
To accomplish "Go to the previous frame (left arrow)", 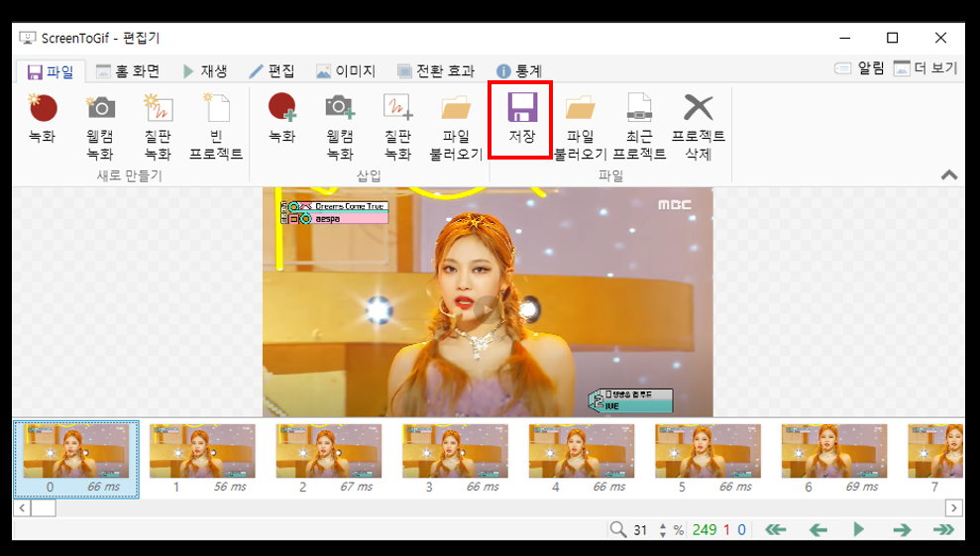I will (818, 529).
